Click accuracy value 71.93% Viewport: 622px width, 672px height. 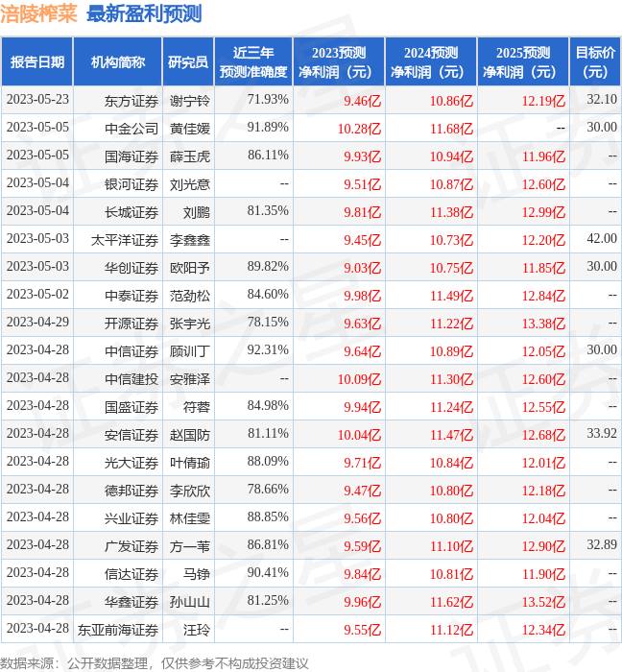pos(268,100)
